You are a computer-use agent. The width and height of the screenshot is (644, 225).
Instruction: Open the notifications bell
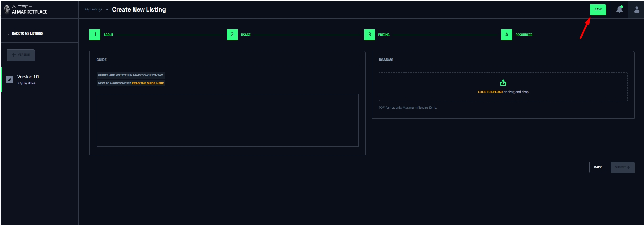pos(619,9)
